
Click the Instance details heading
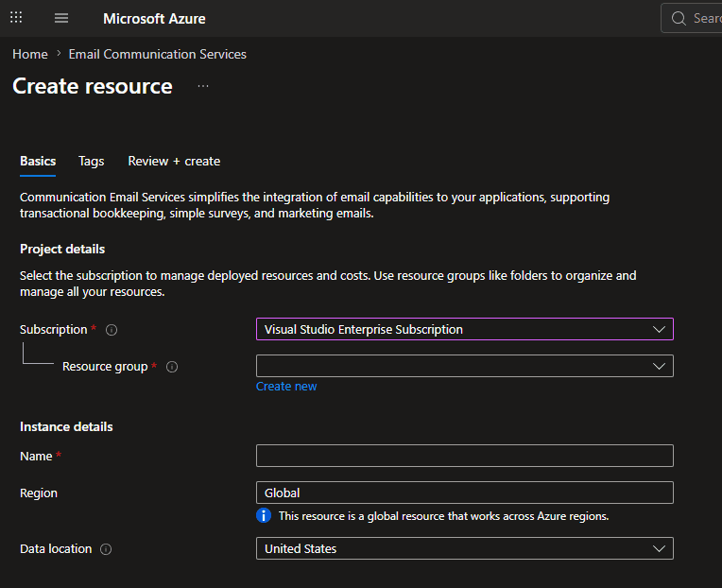tap(66, 427)
